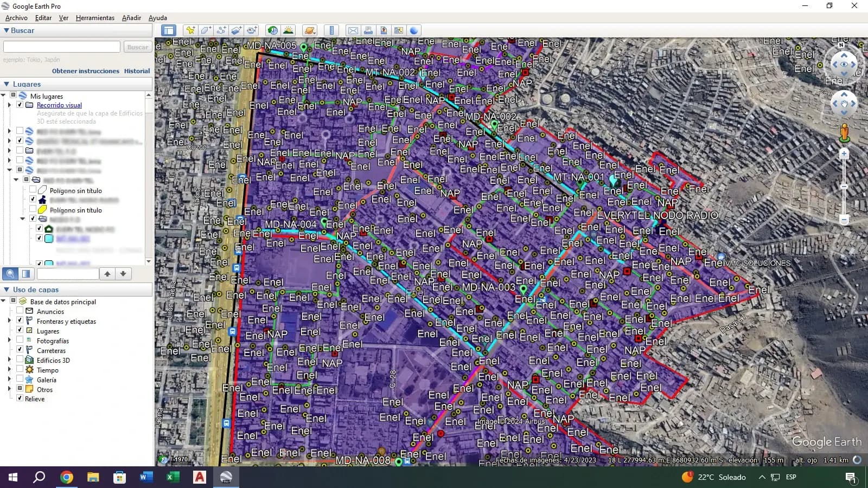Click the move hand navigation control

(844, 103)
